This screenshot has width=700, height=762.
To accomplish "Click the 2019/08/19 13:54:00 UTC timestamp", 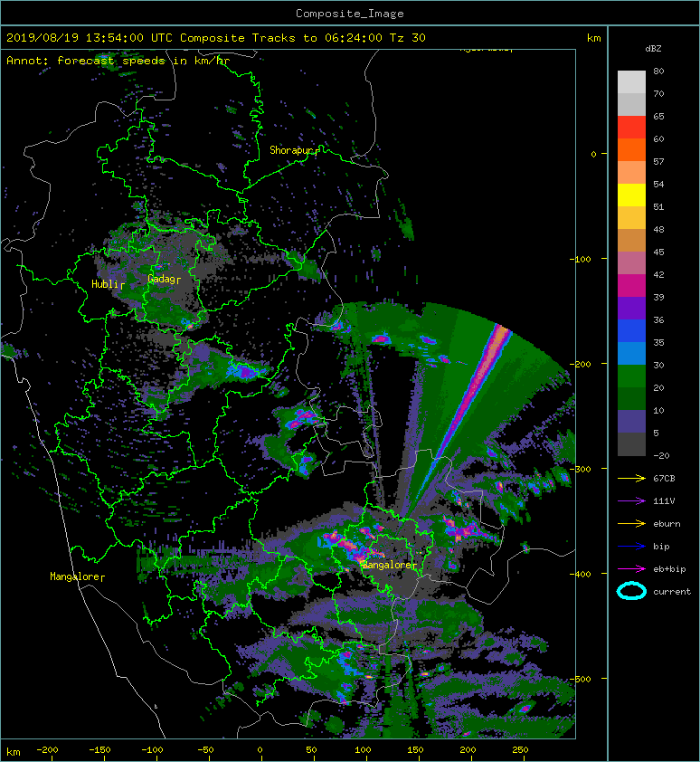I will pos(90,38).
